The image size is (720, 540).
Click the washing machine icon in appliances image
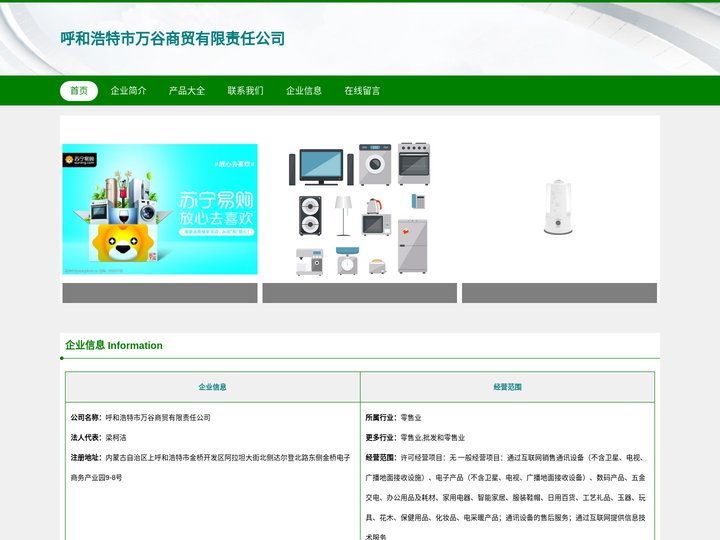pyautogui.click(x=375, y=164)
